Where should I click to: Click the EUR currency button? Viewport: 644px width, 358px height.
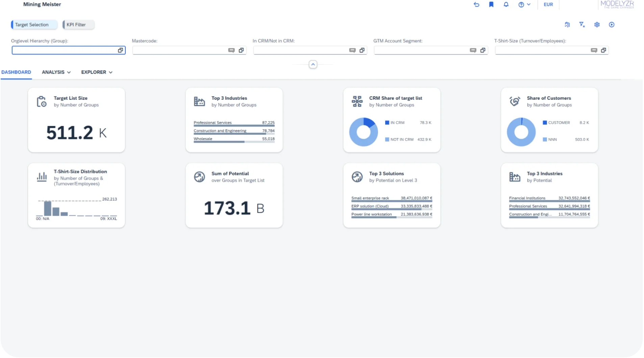[x=548, y=4]
